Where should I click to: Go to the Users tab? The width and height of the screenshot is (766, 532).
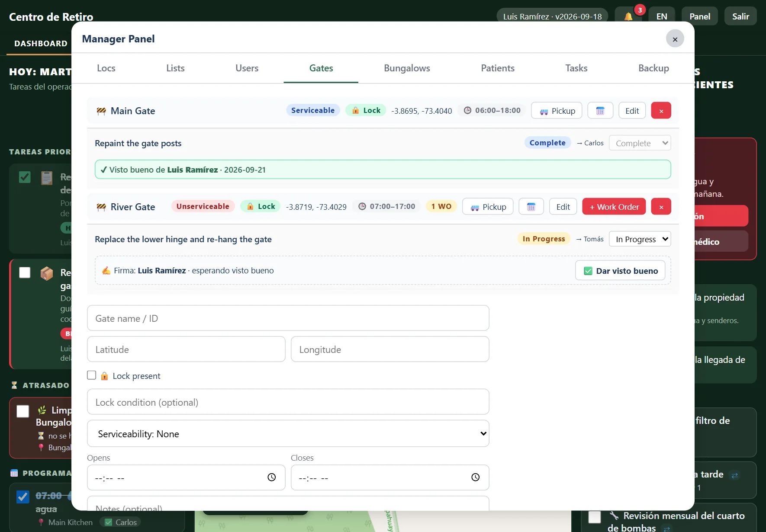click(x=247, y=68)
